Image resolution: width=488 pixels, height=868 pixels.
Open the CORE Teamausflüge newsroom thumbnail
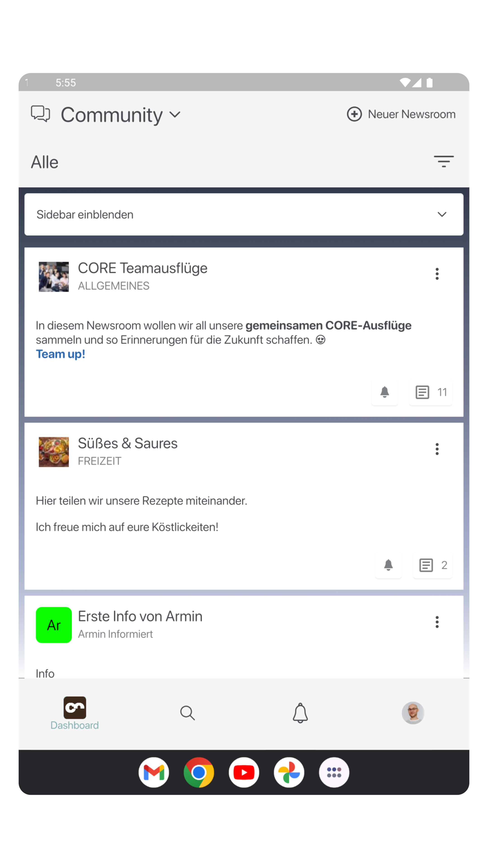tap(54, 277)
